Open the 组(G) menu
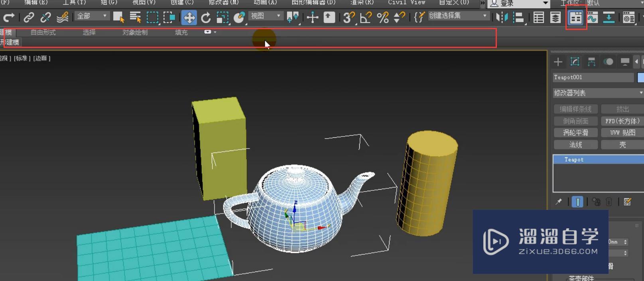The width and height of the screenshot is (644, 281). tap(109, 2)
